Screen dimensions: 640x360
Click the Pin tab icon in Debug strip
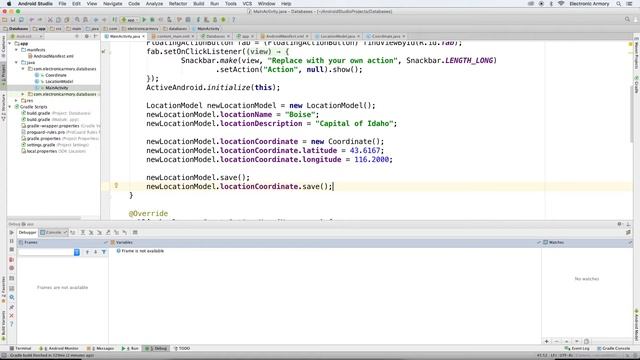(11, 307)
